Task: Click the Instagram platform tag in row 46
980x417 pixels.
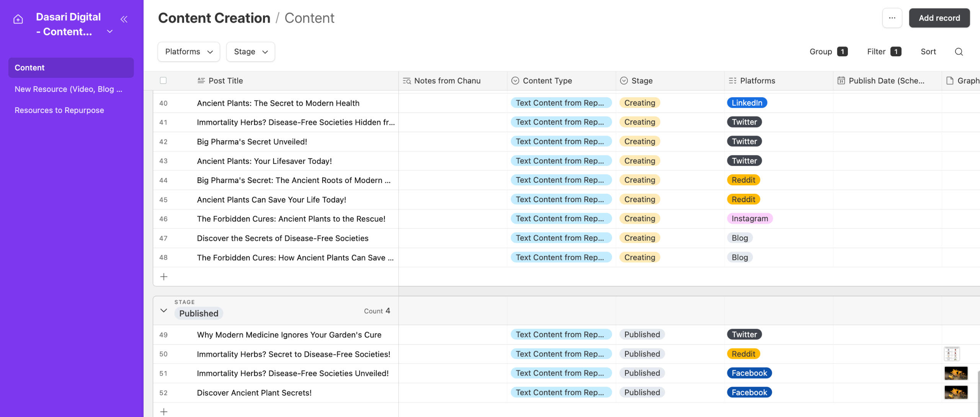Action: (x=750, y=219)
